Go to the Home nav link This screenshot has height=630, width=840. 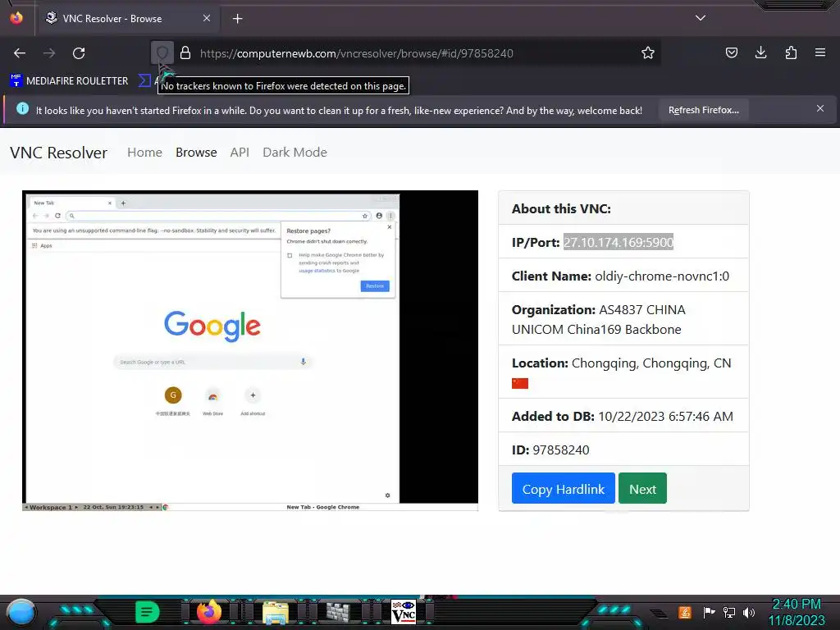[x=144, y=152]
